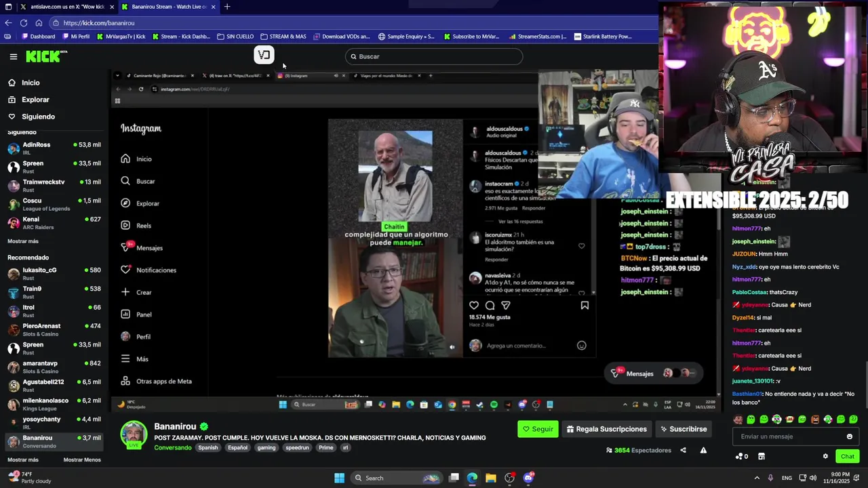Click Bananirou's live avatar
Viewport: 868px width, 488px height.
pos(134,434)
